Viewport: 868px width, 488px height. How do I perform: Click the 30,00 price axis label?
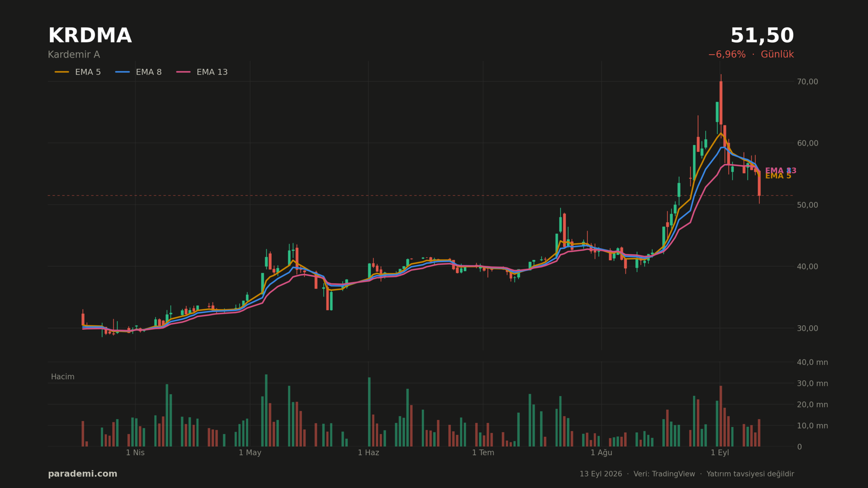pos(807,328)
